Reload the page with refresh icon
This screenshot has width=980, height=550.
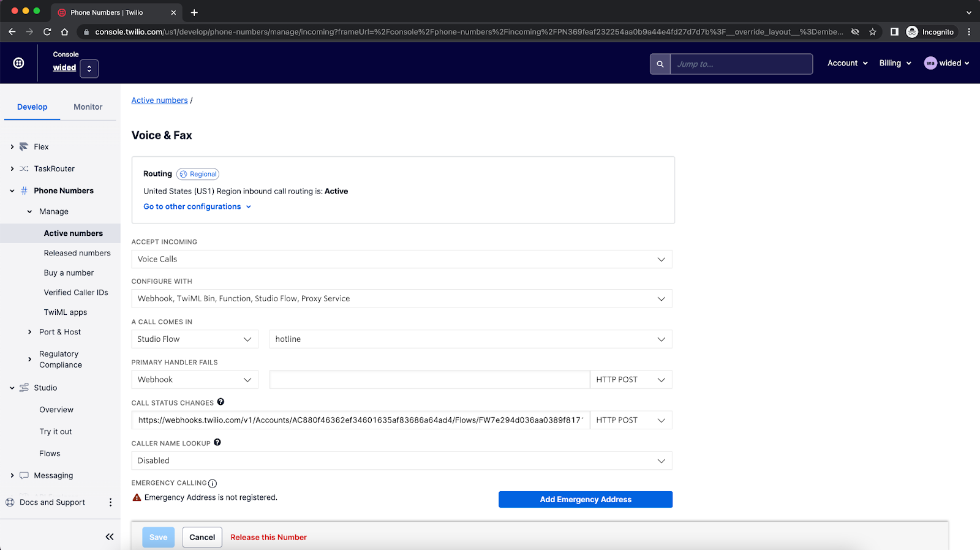click(x=47, y=32)
